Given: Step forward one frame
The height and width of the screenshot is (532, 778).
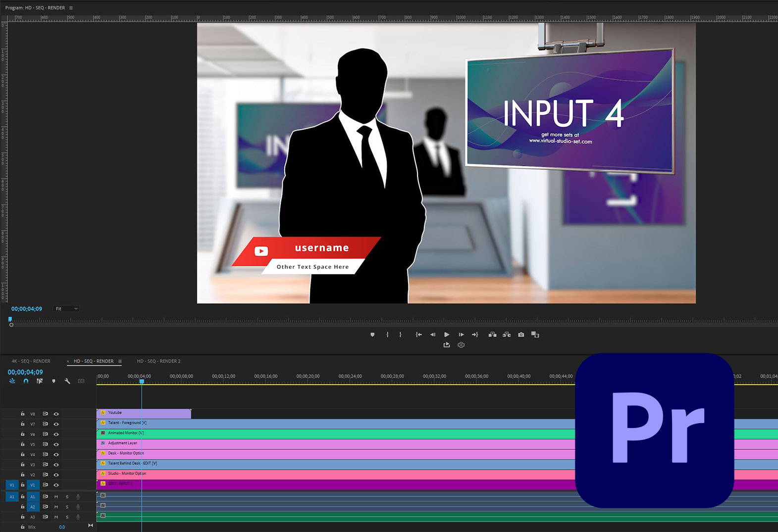Looking at the screenshot, I should pyautogui.click(x=461, y=335).
